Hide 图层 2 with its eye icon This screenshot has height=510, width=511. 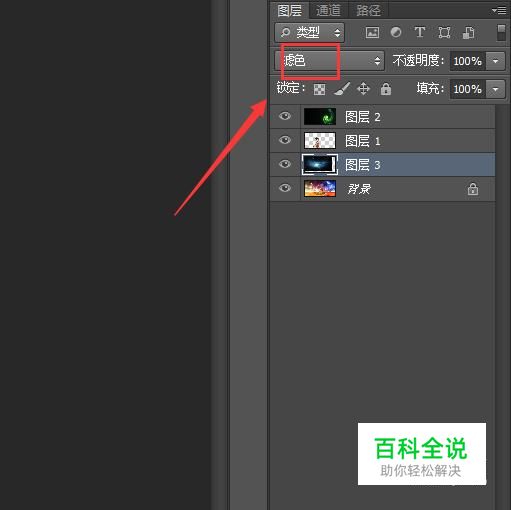click(x=285, y=116)
